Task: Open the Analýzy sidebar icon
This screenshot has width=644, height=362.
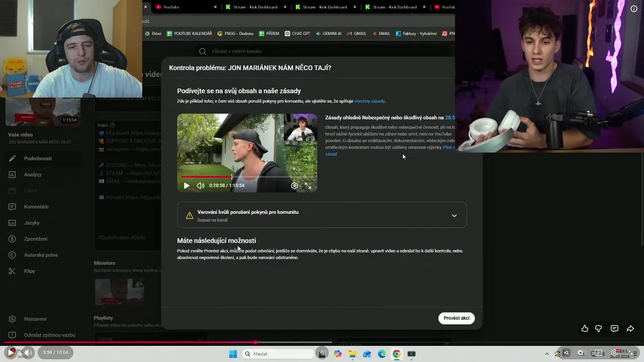Action: tap(12, 174)
